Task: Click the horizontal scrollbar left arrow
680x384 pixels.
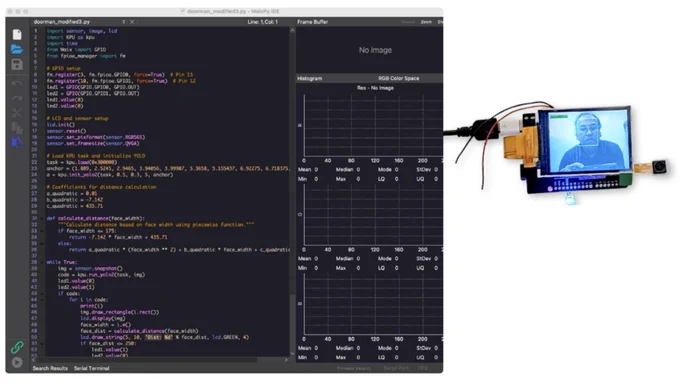Action: pyautogui.click(x=33, y=360)
